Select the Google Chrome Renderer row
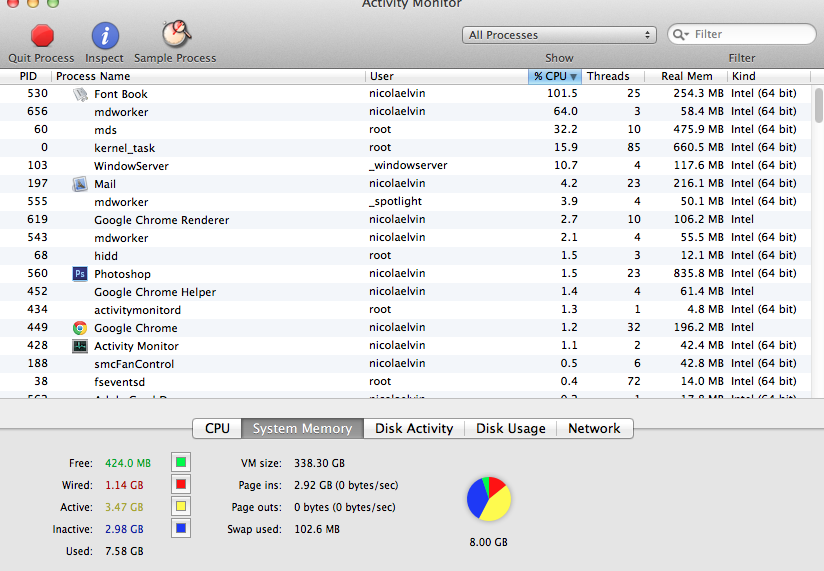The width and height of the screenshot is (824, 571). click(x=406, y=220)
